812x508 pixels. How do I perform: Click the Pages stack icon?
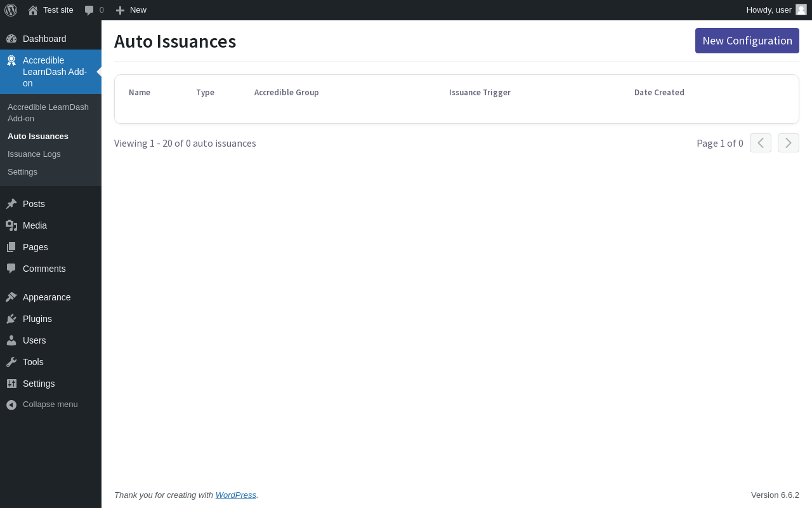[11, 247]
